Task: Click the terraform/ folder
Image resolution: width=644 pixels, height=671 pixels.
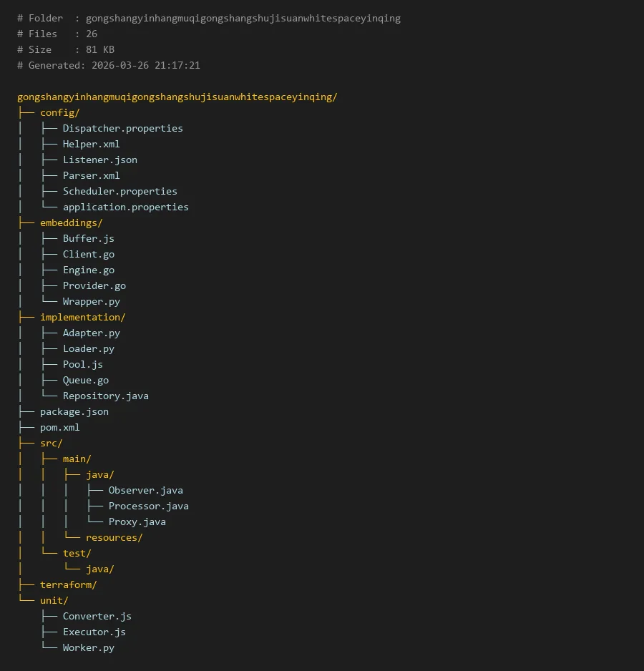Action: pyautogui.click(x=68, y=584)
